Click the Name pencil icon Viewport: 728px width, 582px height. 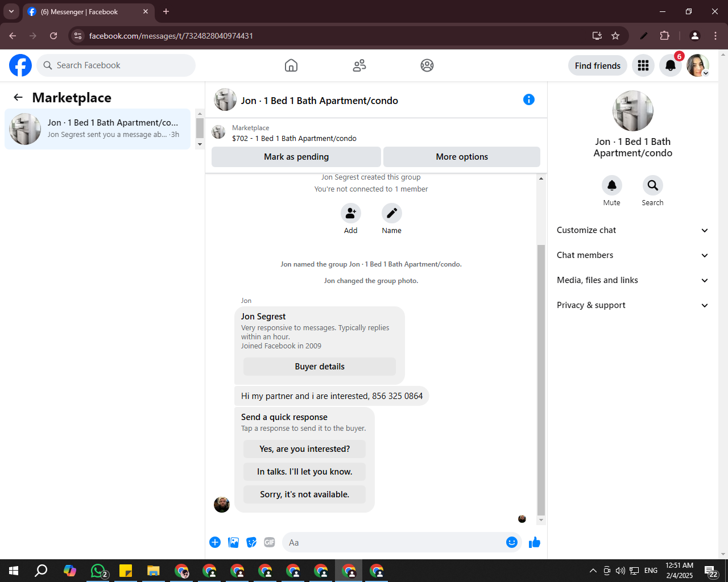coord(392,213)
